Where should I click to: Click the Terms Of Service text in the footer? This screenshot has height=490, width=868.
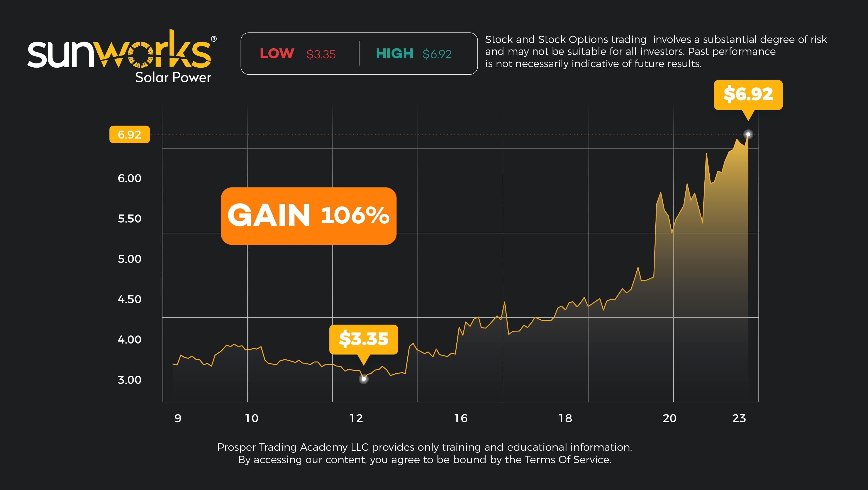567,460
